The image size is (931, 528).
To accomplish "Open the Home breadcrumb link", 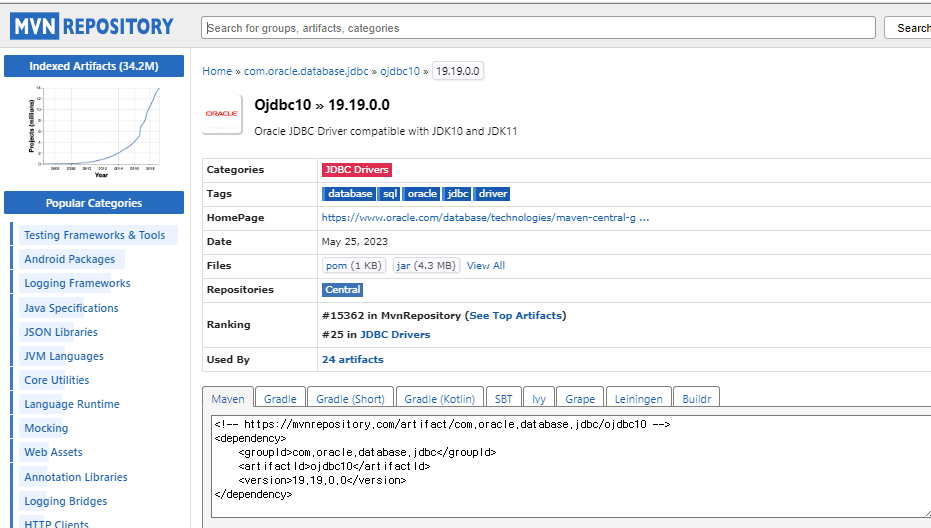I will tap(217, 71).
